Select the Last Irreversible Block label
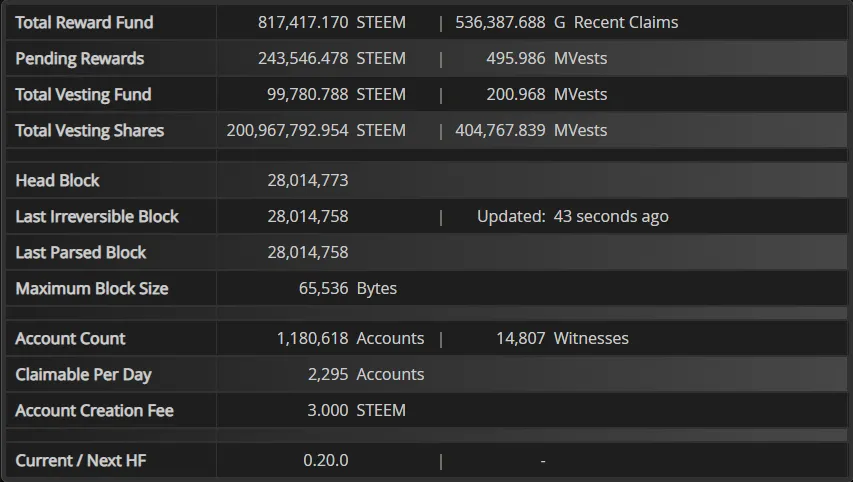The image size is (853, 482). 97,217
